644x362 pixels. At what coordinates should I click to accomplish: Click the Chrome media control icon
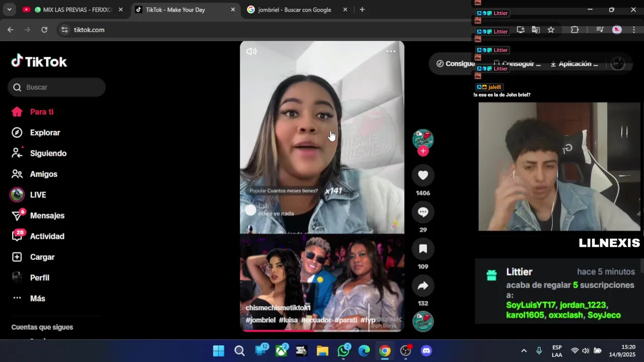pos(600,30)
